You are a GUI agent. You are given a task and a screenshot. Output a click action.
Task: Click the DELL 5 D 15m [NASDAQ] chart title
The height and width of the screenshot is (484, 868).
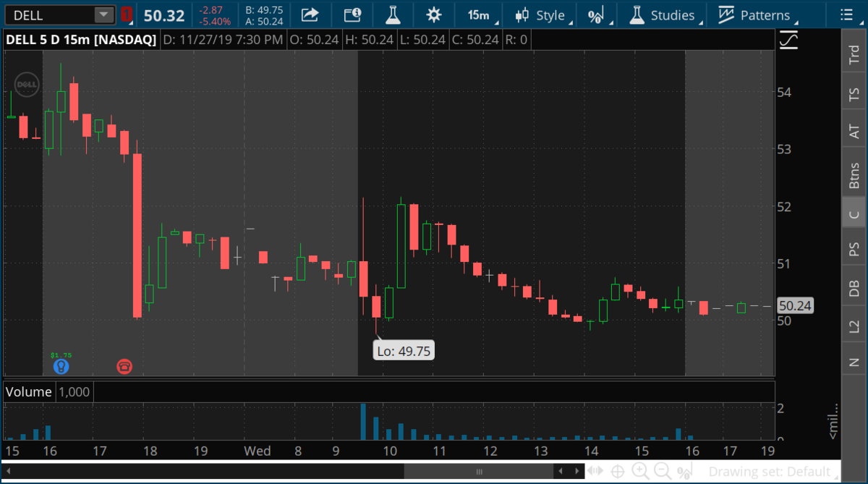tap(80, 39)
